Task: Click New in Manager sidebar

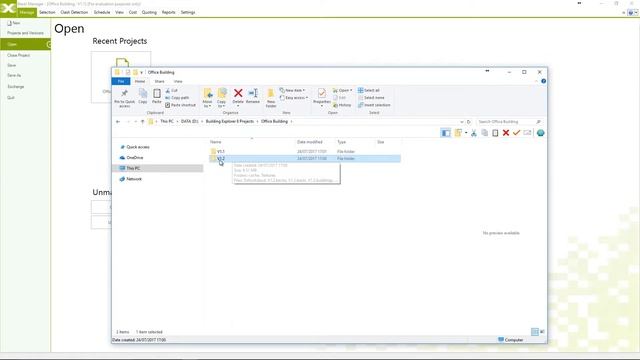Action: (x=13, y=23)
